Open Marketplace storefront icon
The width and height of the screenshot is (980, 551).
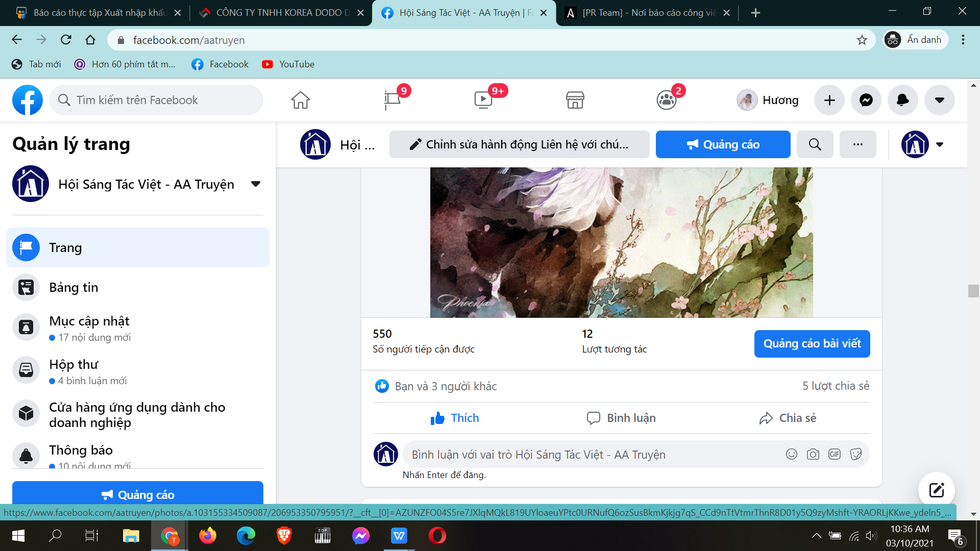pyautogui.click(x=575, y=100)
